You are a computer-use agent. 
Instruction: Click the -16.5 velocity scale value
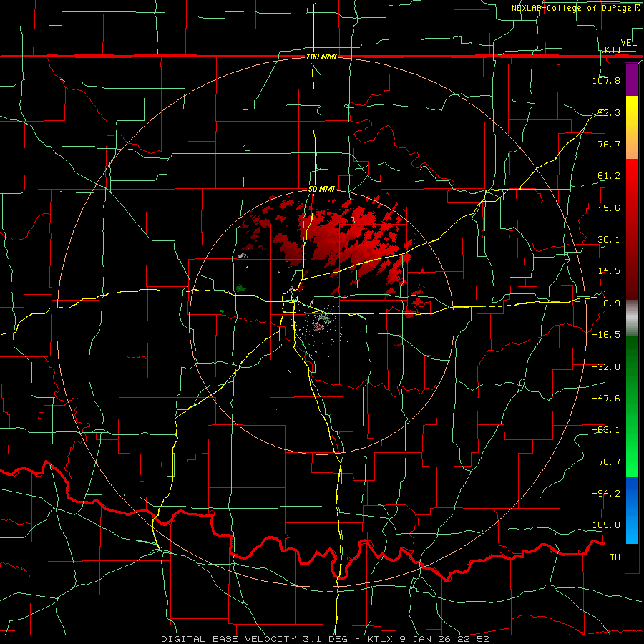tap(606, 335)
